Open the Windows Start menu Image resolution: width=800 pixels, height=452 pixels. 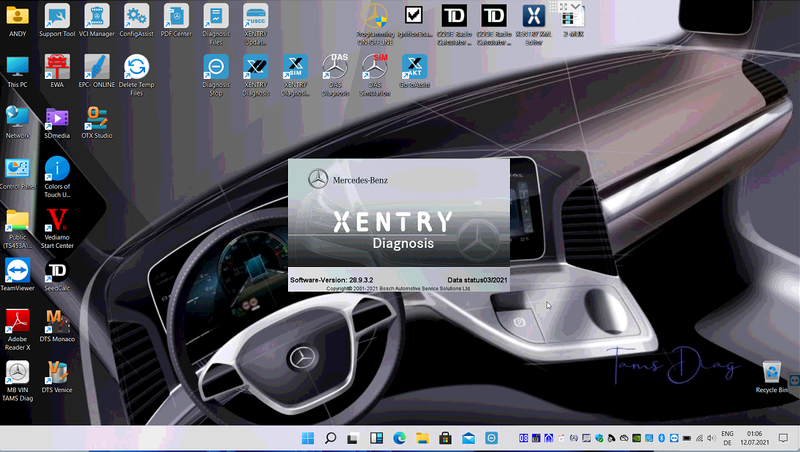point(308,438)
